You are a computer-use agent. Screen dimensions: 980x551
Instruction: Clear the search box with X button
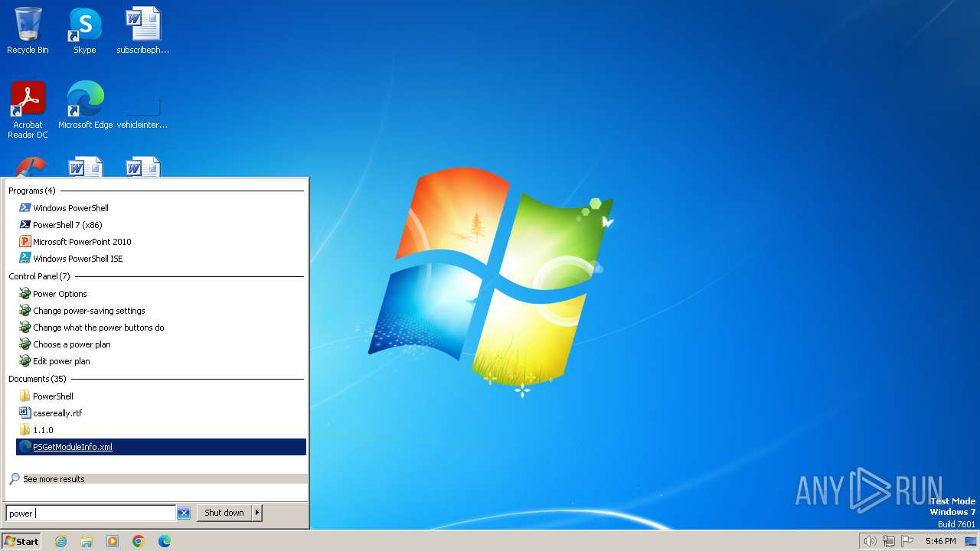pos(184,514)
